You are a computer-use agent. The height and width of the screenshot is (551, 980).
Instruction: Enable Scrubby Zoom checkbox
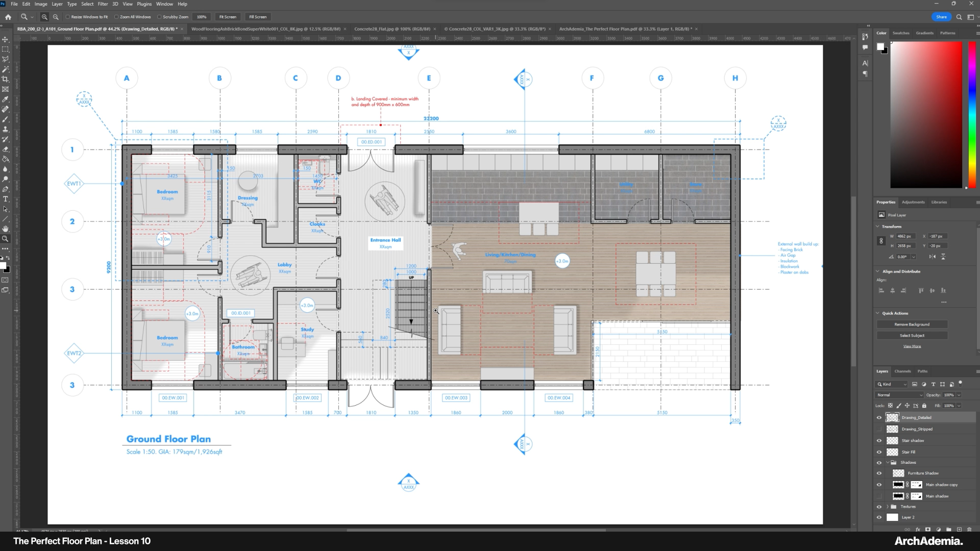(159, 17)
